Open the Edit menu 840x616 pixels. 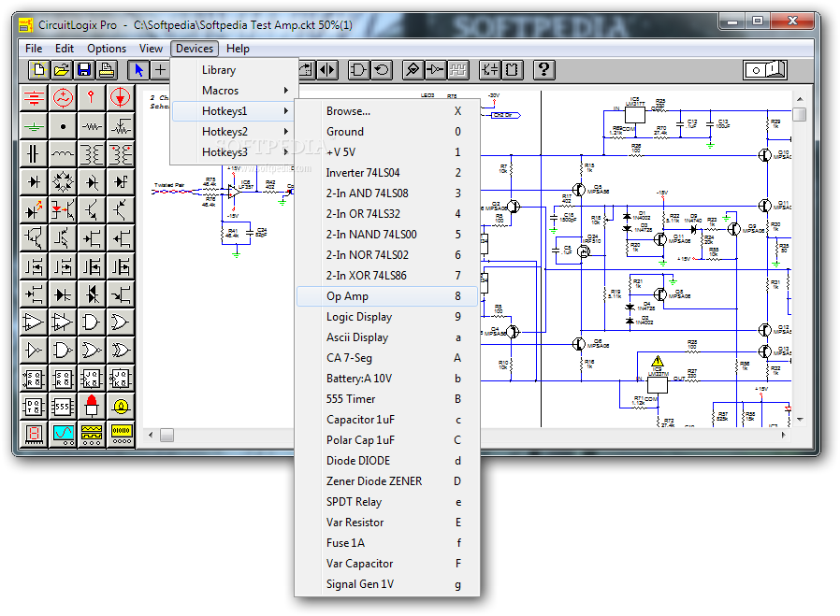click(x=65, y=49)
